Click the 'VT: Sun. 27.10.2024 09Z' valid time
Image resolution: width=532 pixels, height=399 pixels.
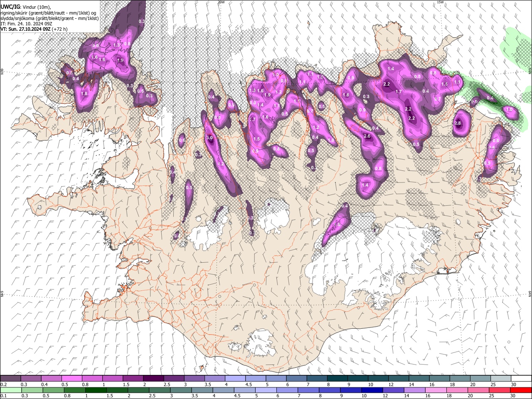[x=26, y=29]
